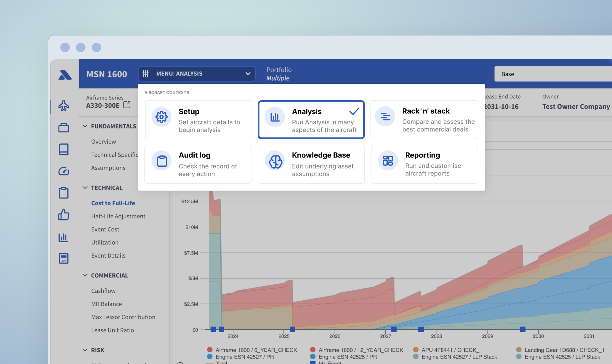
Task: Open the API document sidebar icon
Action: (64, 258)
